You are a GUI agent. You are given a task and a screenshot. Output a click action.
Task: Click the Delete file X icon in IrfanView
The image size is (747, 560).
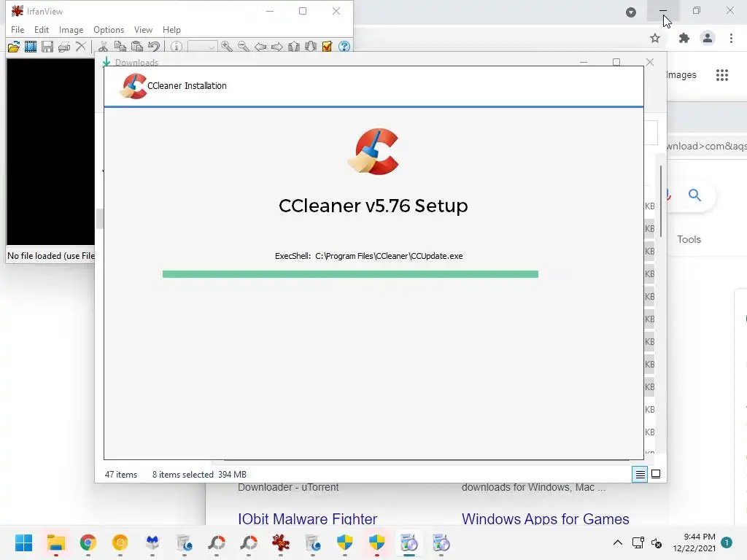tap(81, 46)
